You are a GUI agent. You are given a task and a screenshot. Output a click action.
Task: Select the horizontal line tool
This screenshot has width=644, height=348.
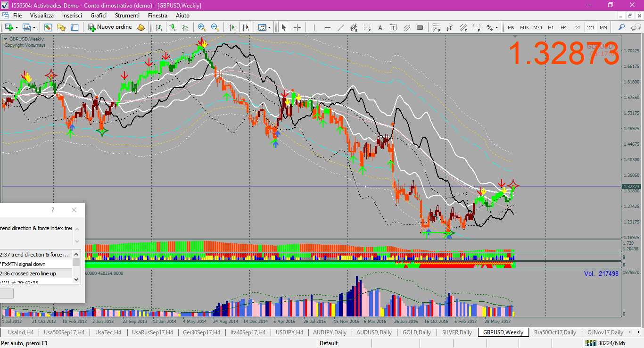(x=328, y=27)
